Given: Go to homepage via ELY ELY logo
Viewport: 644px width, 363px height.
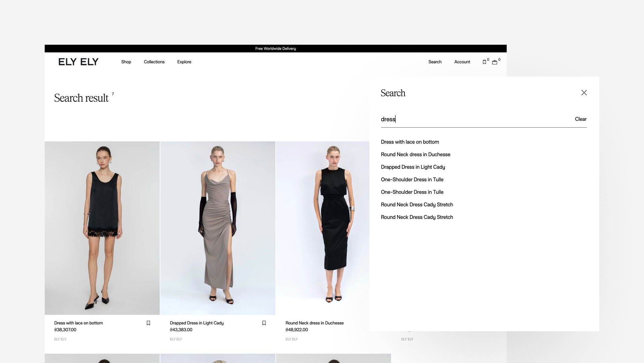Looking at the screenshot, I should click(78, 62).
